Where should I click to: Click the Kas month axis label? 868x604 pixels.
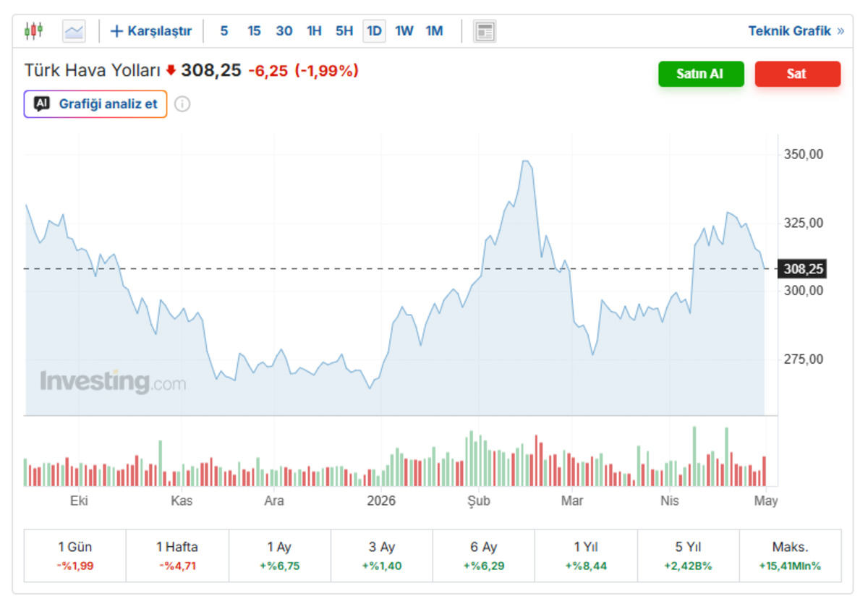[181, 501]
